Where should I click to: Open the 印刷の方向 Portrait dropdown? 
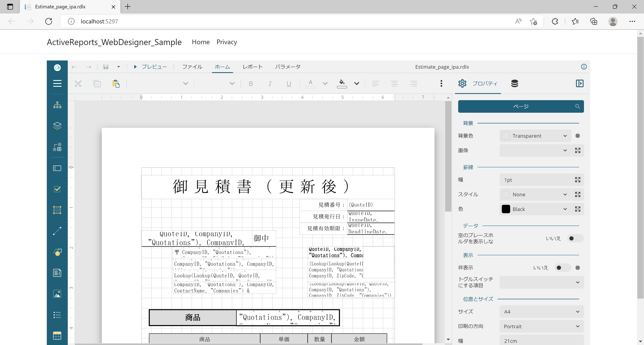coord(542,326)
